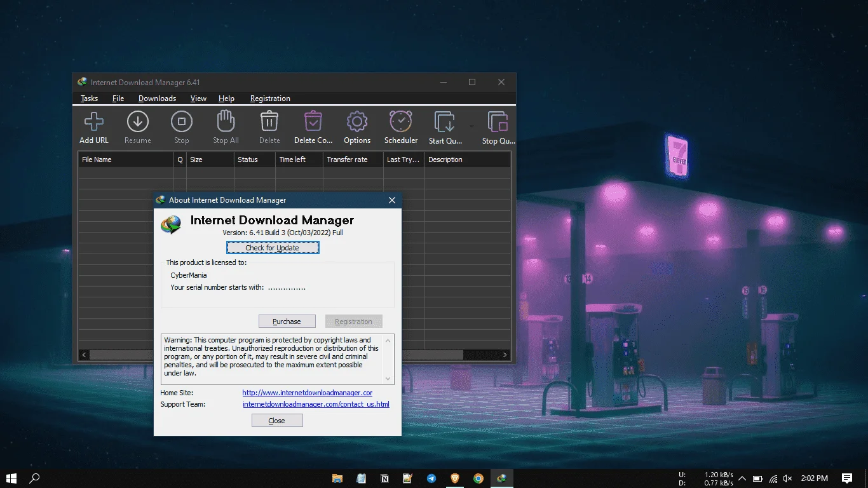This screenshot has height=488, width=868.
Task: Sort by the Time left column header
Action: point(299,159)
